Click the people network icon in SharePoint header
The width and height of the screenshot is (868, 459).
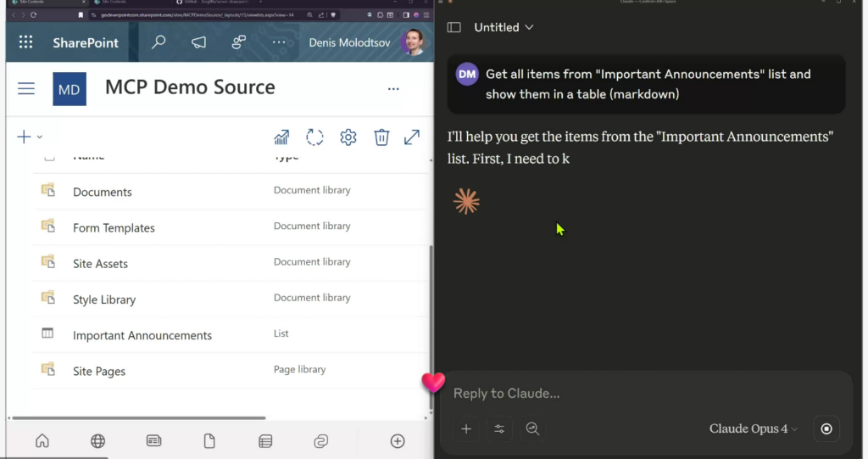[x=238, y=42]
